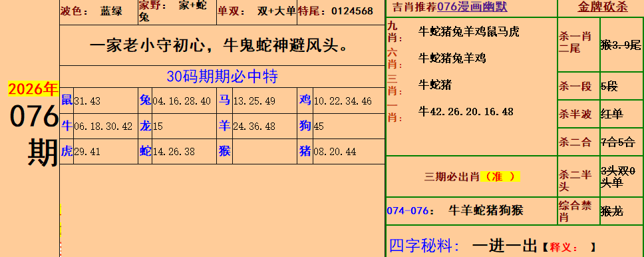Click the 杀二半头 label
This screenshot has height=257, width=644.
[x=575, y=180]
